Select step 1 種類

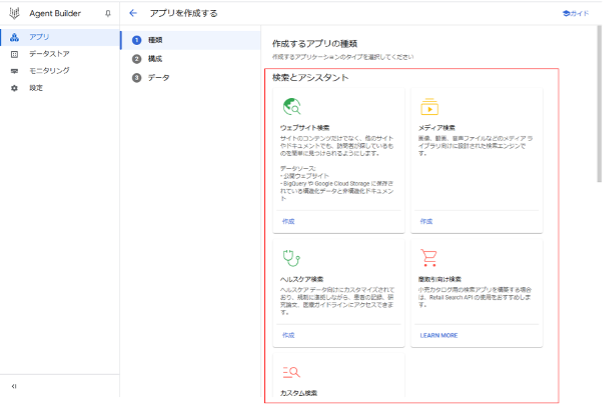point(191,40)
